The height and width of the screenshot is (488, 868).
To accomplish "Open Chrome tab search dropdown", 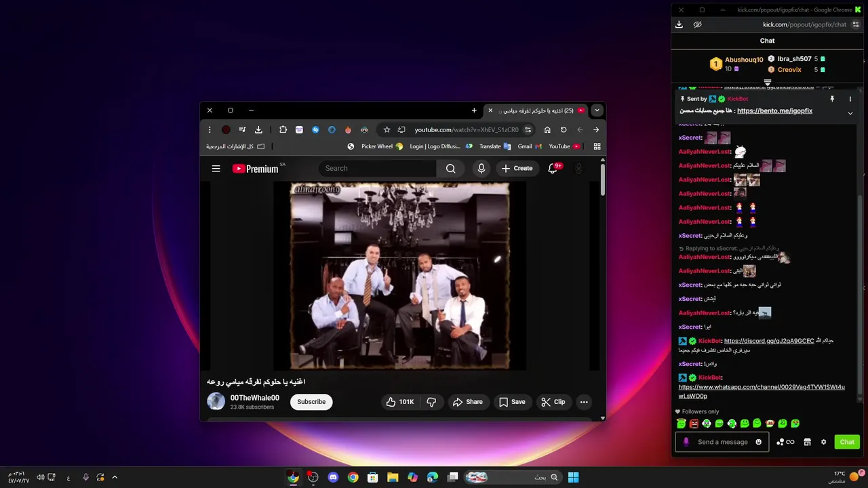I will (597, 110).
